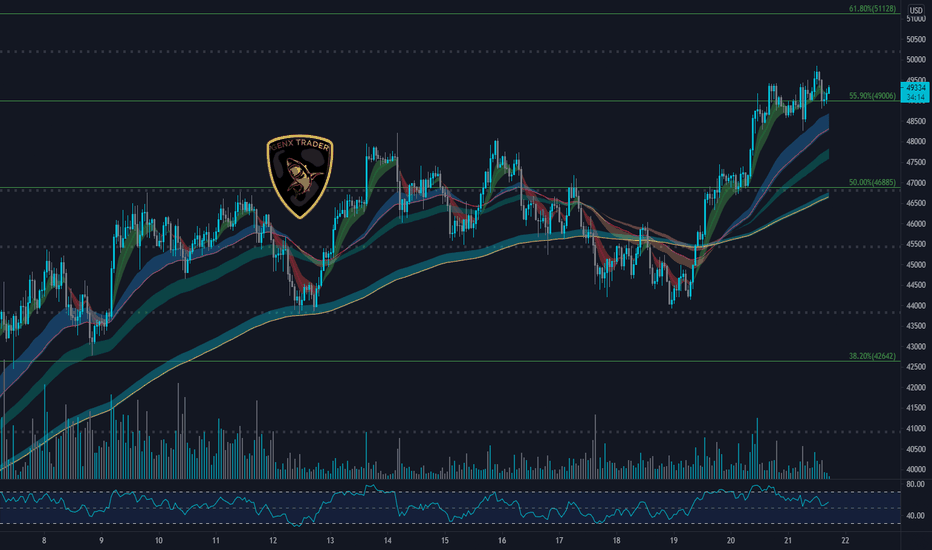The height and width of the screenshot is (550, 932).
Task: Select the 55.90%(49006) Fibonacci label
Action: (x=872, y=96)
